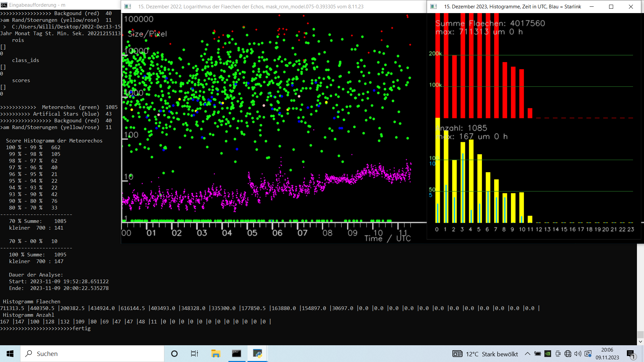Click the volume speaker tray icon

coord(578,354)
